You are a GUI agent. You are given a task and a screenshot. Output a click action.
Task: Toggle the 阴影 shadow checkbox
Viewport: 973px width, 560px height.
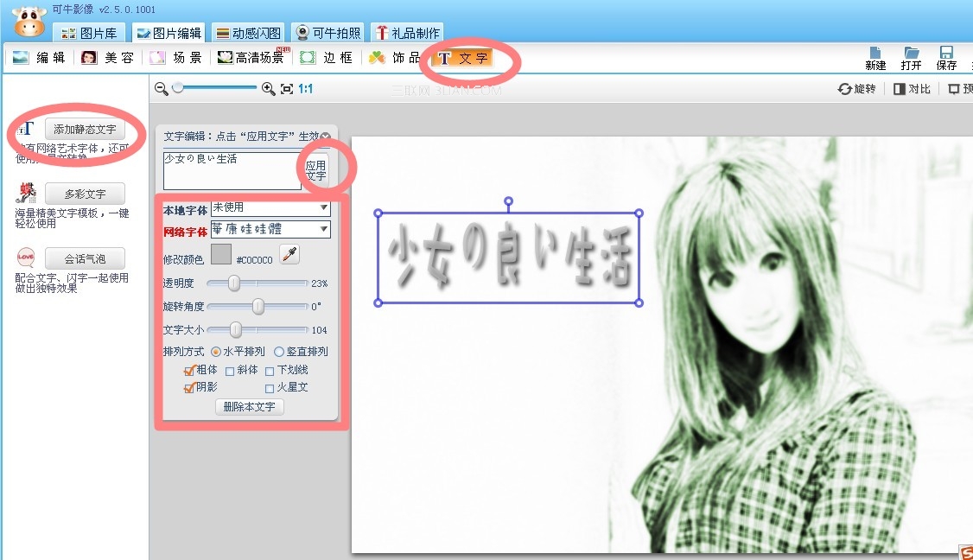tap(190, 389)
